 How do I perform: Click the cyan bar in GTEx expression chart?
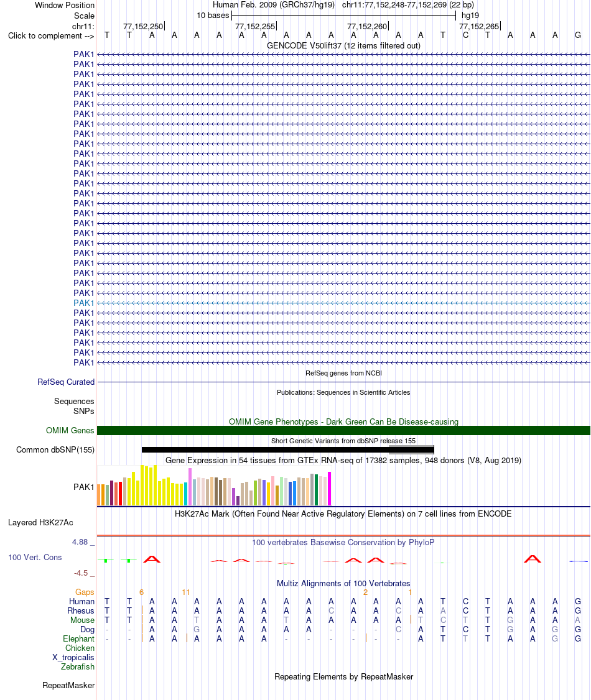pyautogui.click(x=186, y=494)
